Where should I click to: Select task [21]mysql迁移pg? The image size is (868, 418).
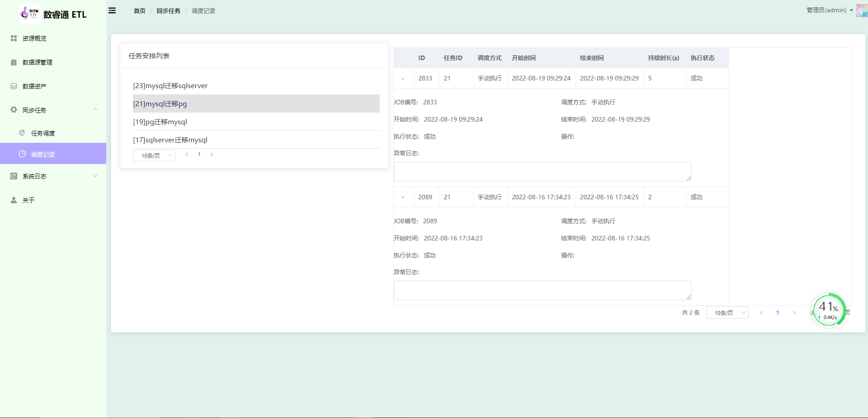tap(256, 103)
